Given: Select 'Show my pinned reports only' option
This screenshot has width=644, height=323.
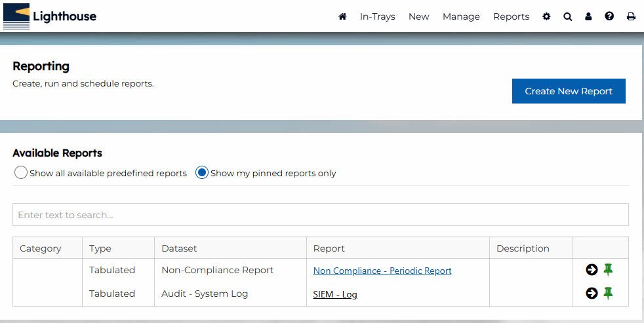Looking at the screenshot, I should click(x=202, y=173).
